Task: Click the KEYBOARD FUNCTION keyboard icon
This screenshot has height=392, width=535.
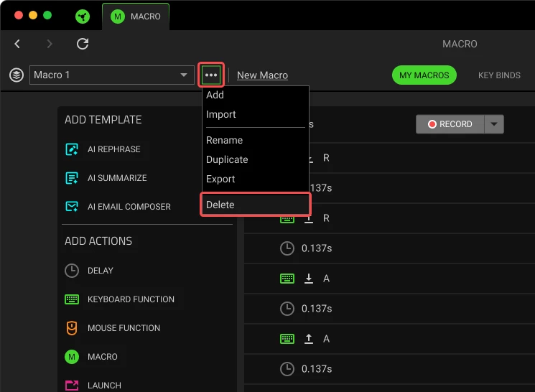Action: (x=72, y=299)
